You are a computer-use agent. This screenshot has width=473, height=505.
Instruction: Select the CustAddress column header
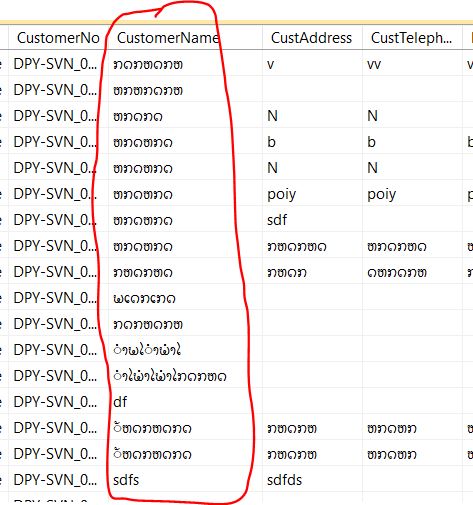point(312,38)
